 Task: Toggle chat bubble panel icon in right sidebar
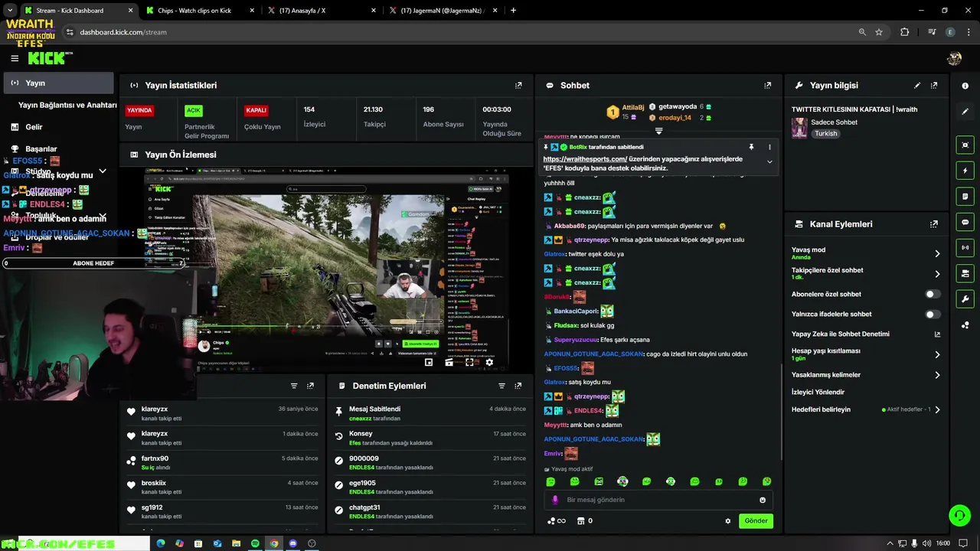(x=965, y=222)
